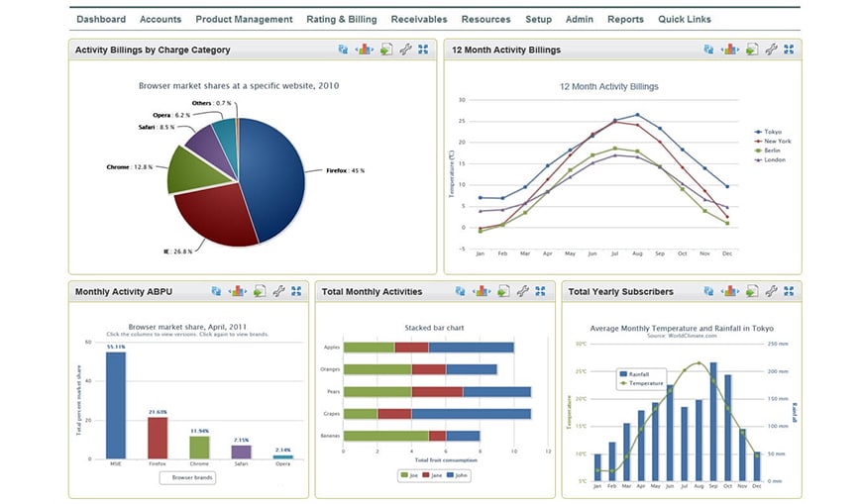Toggle John series in stacked bar legend

tap(458, 475)
